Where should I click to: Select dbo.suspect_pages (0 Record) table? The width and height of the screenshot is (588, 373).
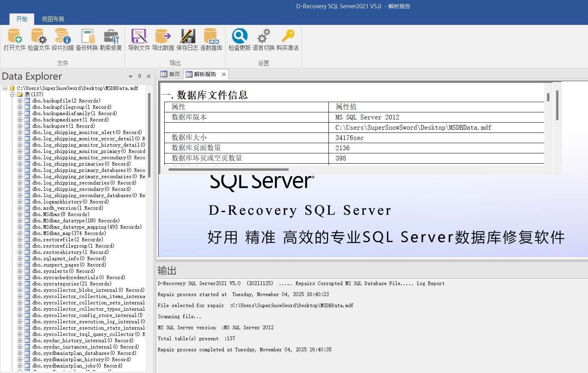[x=69, y=265]
